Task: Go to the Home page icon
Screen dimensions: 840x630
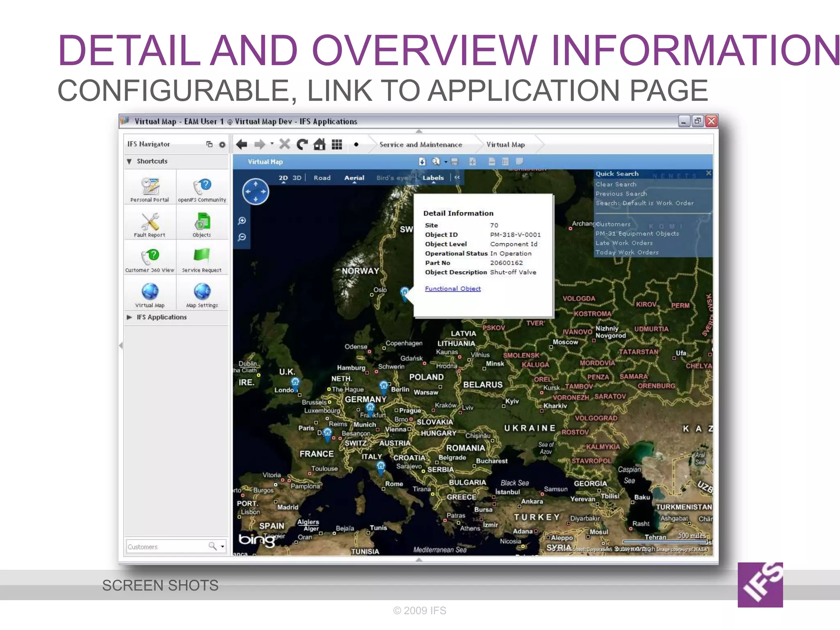Action: click(x=320, y=144)
